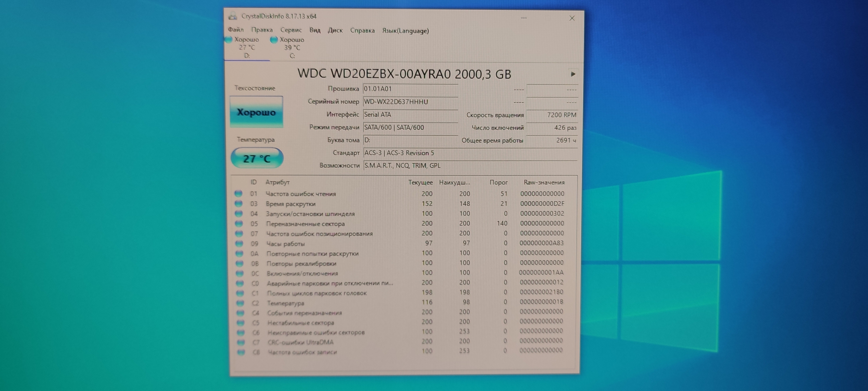The height and width of the screenshot is (391, 868).
Task: Click status orb for UltraDMA CRC errors row
Action: 241,342
